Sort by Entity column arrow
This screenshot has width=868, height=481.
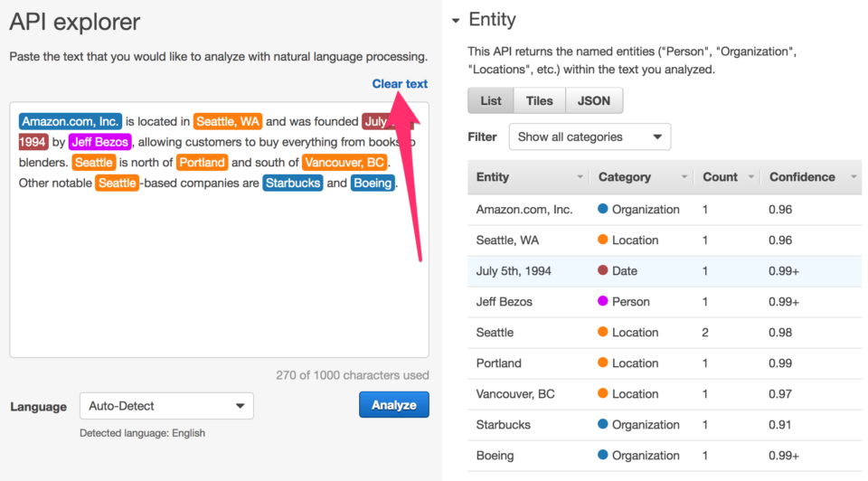[x=580, y=177]
